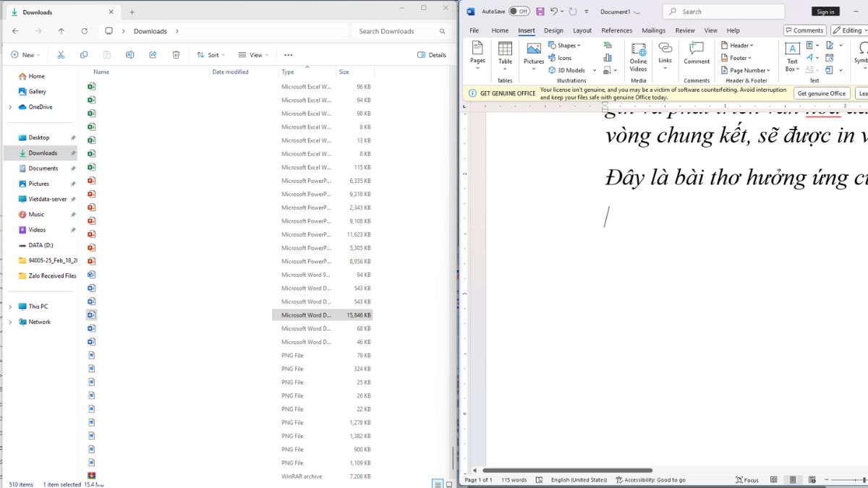This screenshot has height=488, width=868.
Task: Click the zoom out minus button
Action: pyautogui.click(x=825, y=480)
